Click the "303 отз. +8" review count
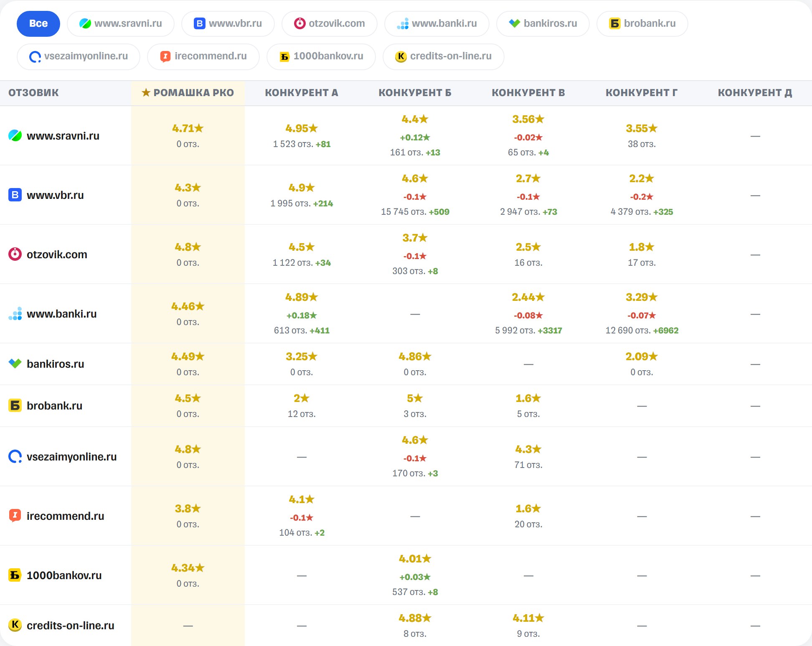This screenshot has width=812, height=646. (415, 271)
